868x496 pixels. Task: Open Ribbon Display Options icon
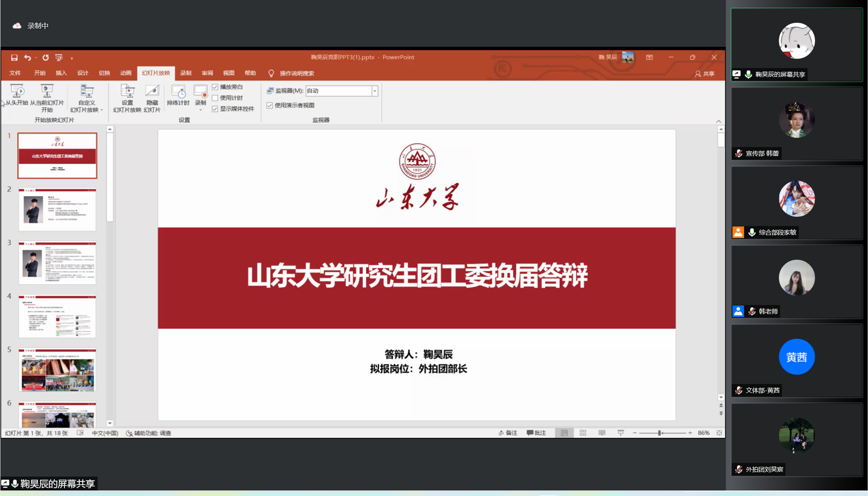click(649, 57)
